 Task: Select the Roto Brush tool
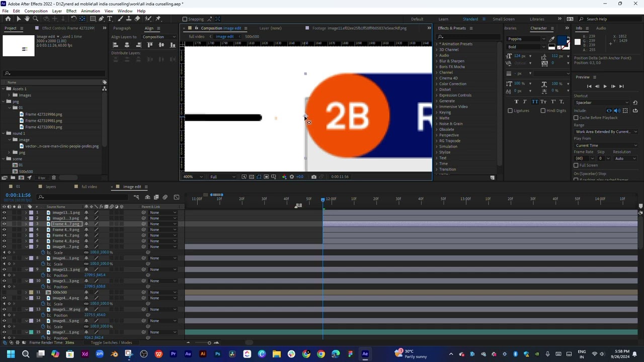point(147,19)
